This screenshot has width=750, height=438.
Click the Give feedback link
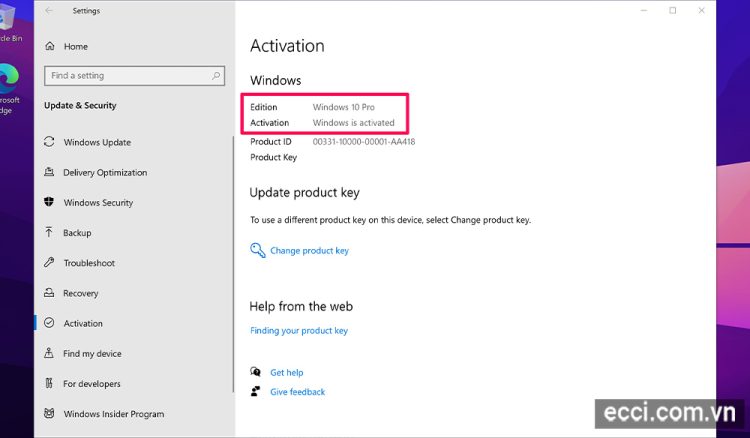pos(298,392)
